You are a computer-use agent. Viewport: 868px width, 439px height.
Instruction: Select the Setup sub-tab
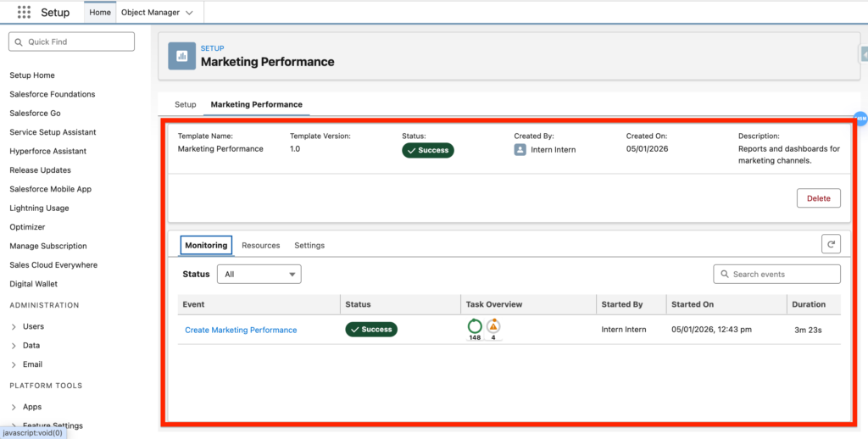tap(185, 104)
